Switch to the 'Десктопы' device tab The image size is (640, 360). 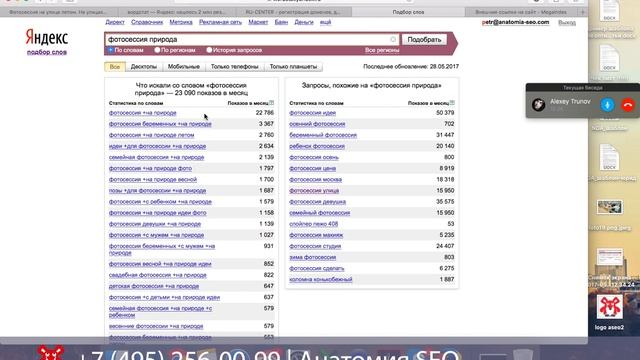[x=144, y=67]
